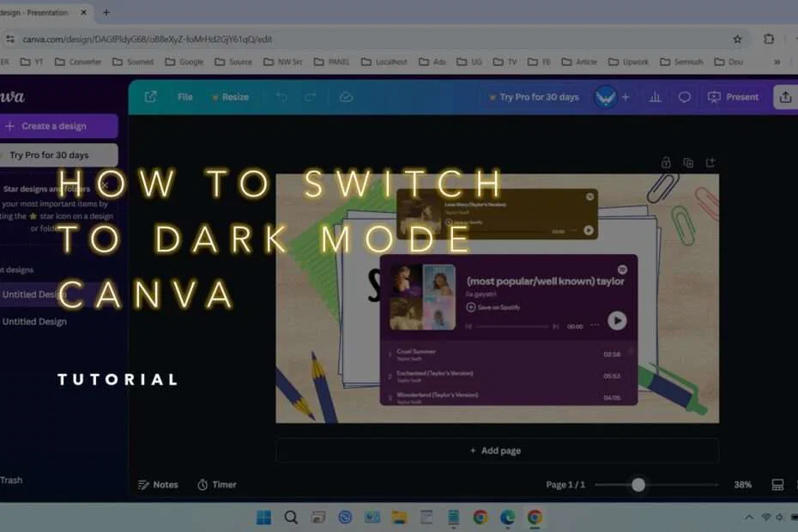
Task: Open the Share upload icon top right
Action: pos(785,97)
